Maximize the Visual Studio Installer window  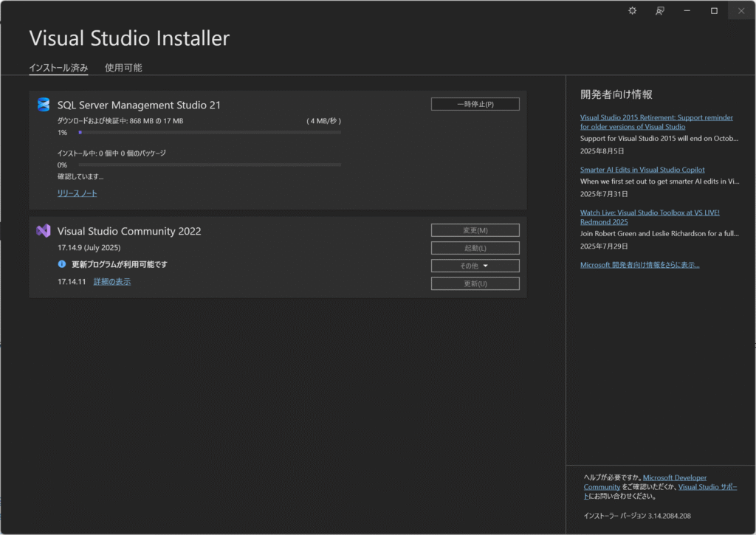(714, 10)
